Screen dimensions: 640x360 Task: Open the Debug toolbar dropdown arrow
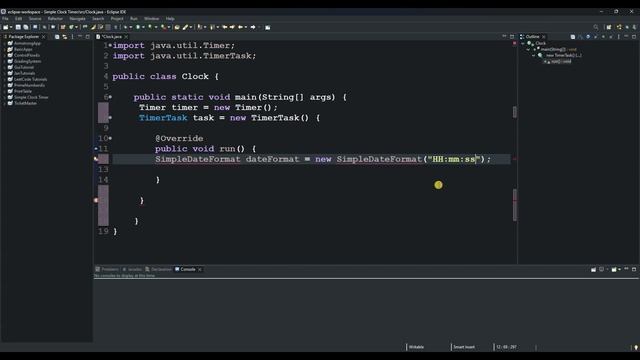pos(131,27)
